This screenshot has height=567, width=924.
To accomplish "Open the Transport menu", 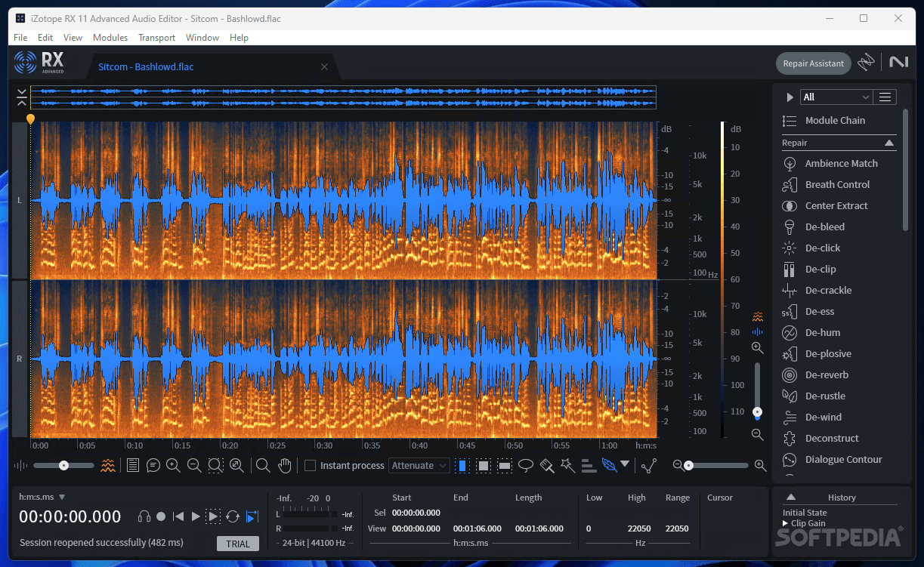I will click(x=156, y=38).
